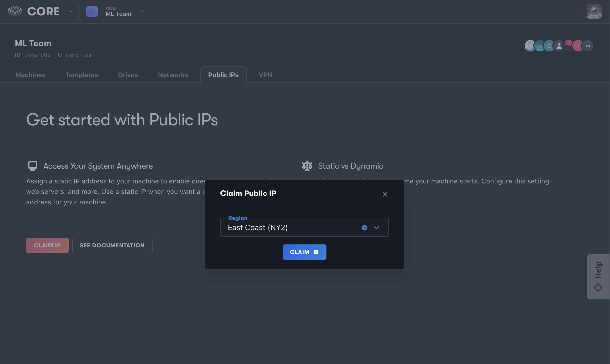Screen dimensions: 610x364
Task: Click the CORE application logo icon
Action: 15,11
